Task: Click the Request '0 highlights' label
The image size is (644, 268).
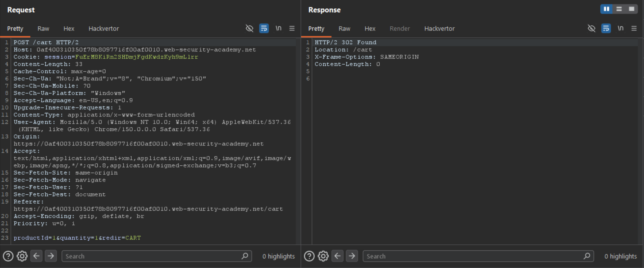Action: coord(278,256)
